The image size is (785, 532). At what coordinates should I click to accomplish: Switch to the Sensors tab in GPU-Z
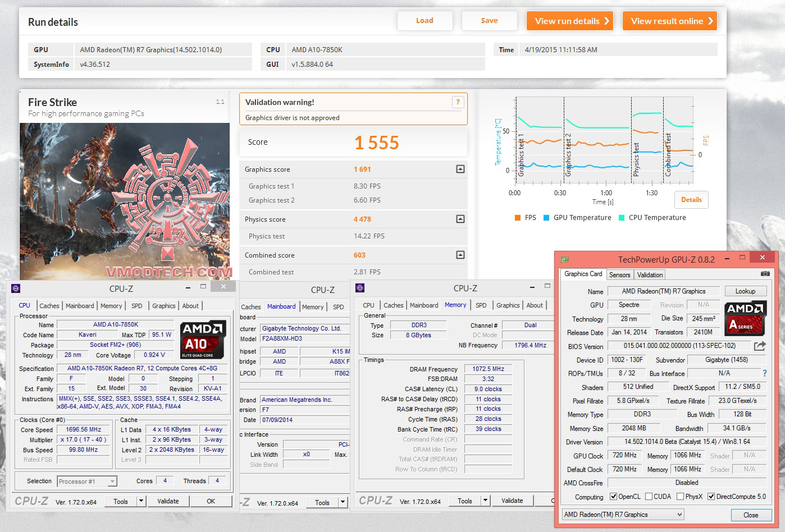(x=620, y=275)
